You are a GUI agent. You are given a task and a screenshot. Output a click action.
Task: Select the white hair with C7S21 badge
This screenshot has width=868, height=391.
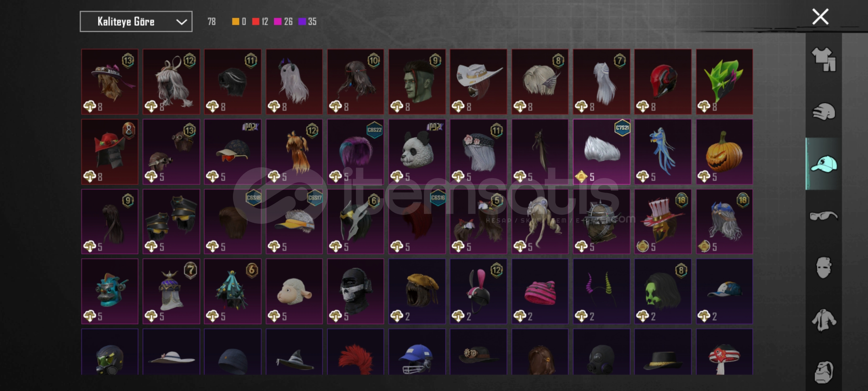tap(601, 152)
